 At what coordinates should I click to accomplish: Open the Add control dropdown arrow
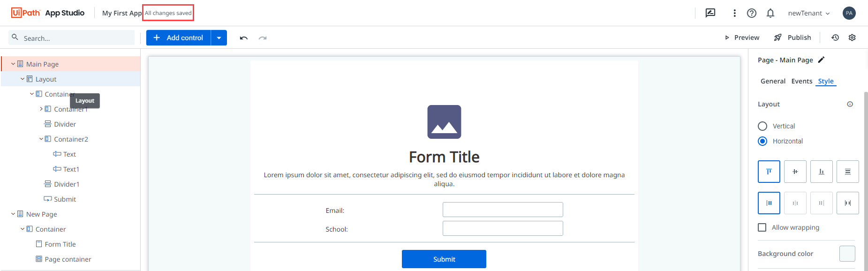pos(219,38)
